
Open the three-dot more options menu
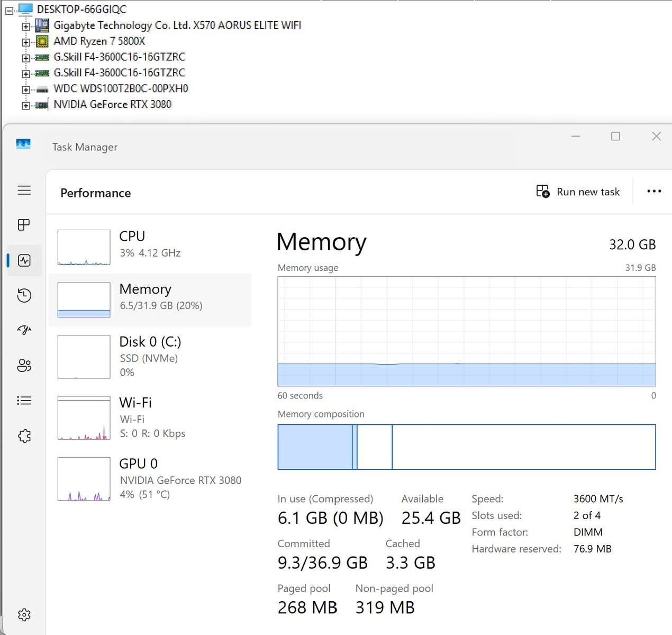coord(654,192)
